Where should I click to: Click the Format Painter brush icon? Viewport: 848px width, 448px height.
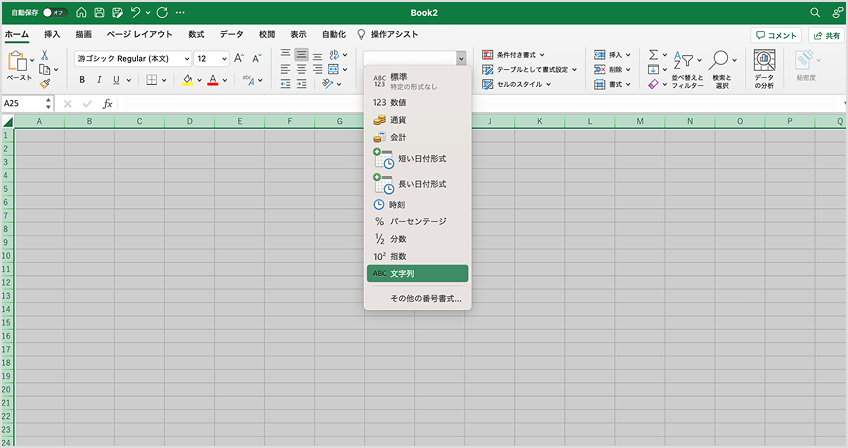45,83
